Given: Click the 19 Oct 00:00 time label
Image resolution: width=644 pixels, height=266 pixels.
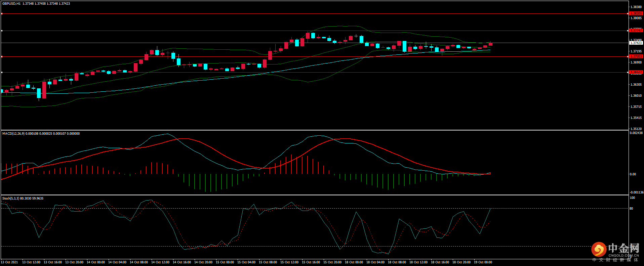Looking at the screenshot, I should coord(483,262).
